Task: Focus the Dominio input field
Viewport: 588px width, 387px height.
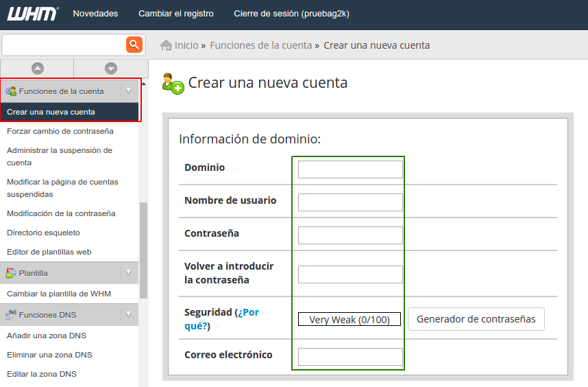Action: point(350,169)
